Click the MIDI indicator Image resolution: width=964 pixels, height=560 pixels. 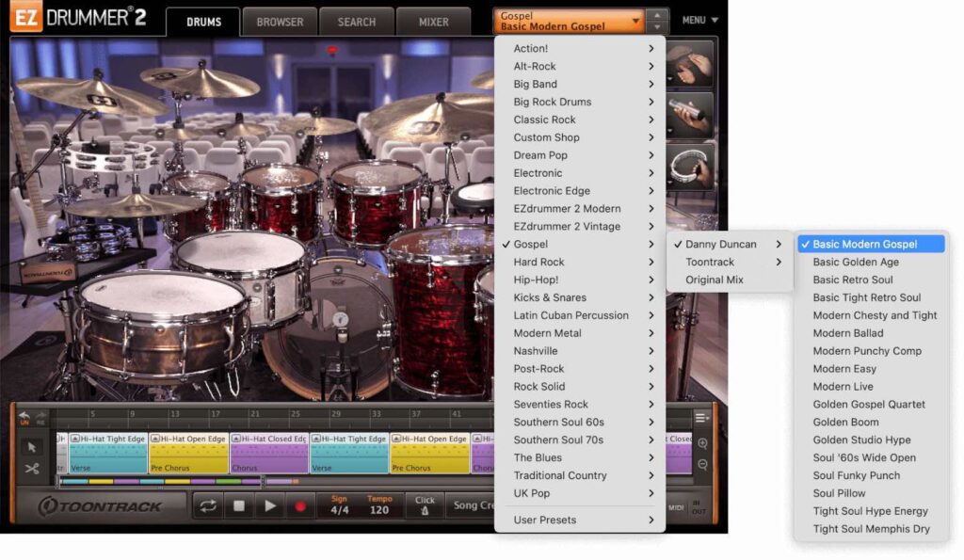[x=676, y=507]
